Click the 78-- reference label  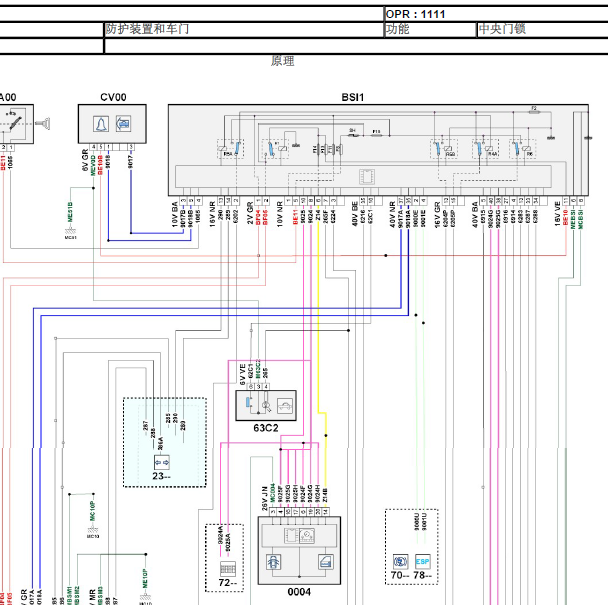coord(423,575)
